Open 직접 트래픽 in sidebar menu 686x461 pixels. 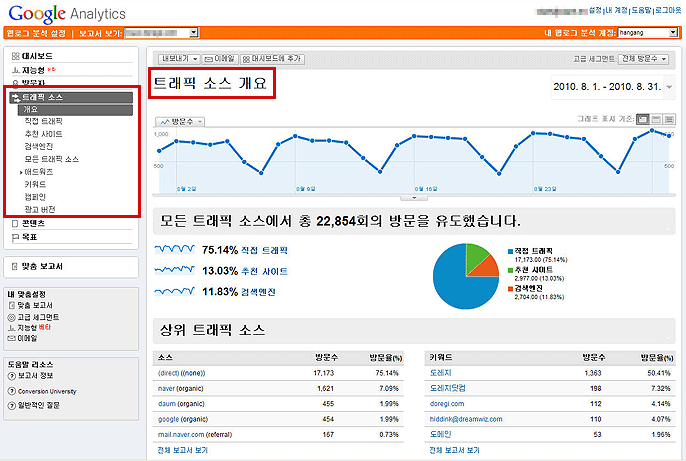coord(43,121)
